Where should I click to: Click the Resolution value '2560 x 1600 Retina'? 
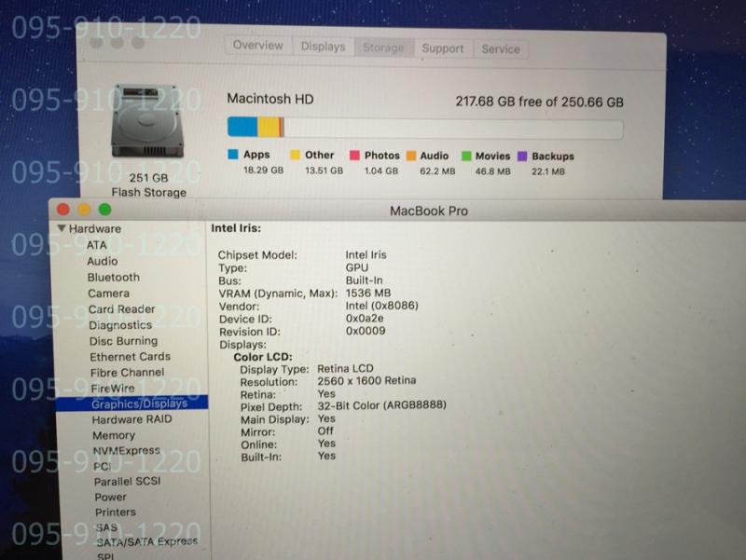[x=366, y=381]
